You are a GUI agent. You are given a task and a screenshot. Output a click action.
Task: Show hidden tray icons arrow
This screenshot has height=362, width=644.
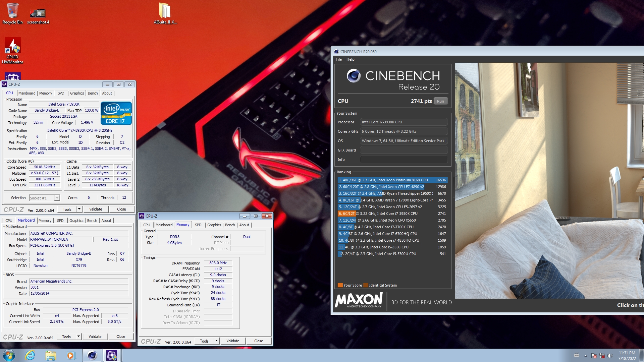(x=586, y=356)
